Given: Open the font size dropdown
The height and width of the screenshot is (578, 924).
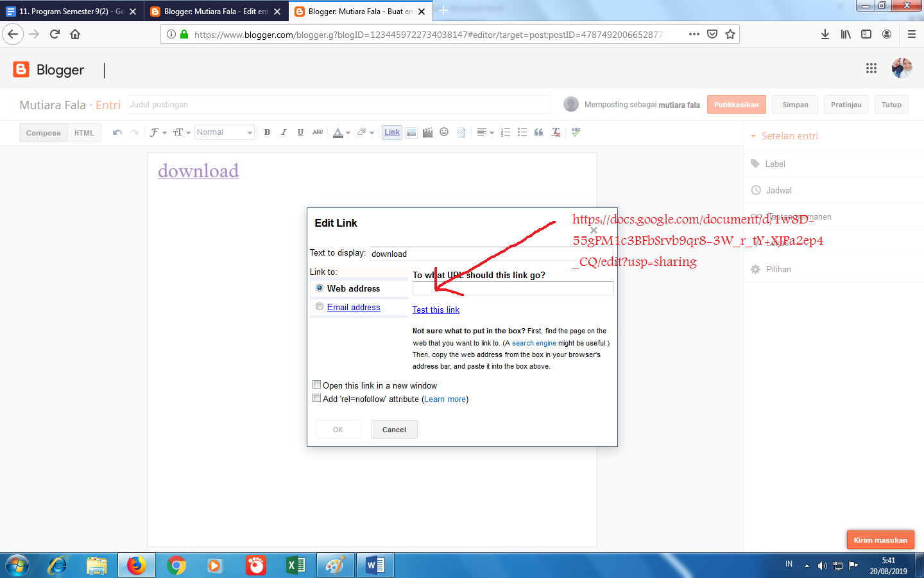Looking at the screenshot, I should point(180,132).
